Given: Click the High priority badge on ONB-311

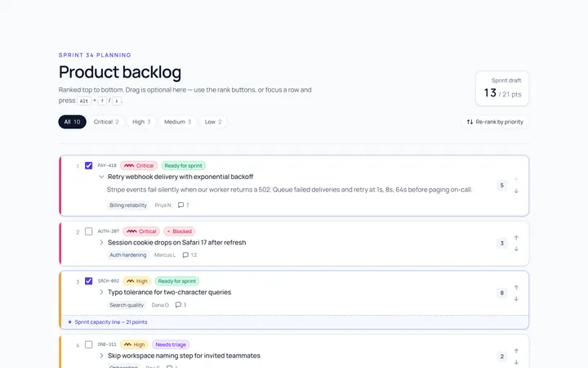Looking at the screenshot, I should tap(134, 344).
